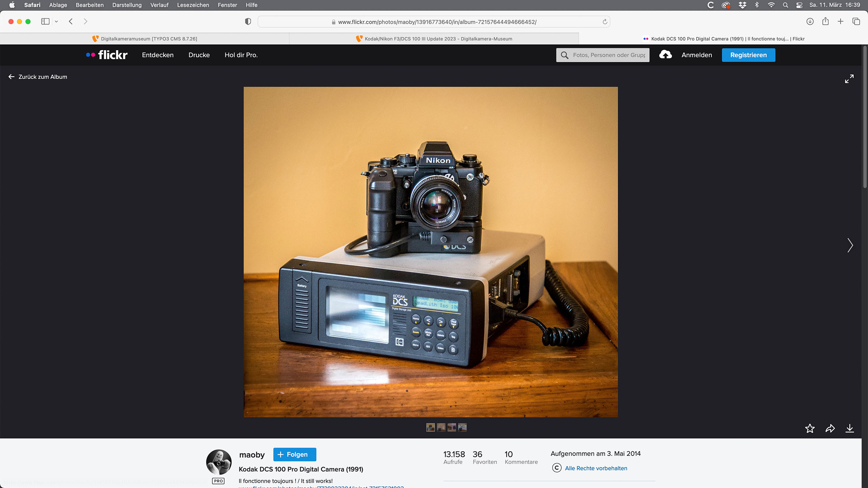Open Alle Rechte vorbehalten link
This screenshot has width=868, height=488.
coord(596,468)
